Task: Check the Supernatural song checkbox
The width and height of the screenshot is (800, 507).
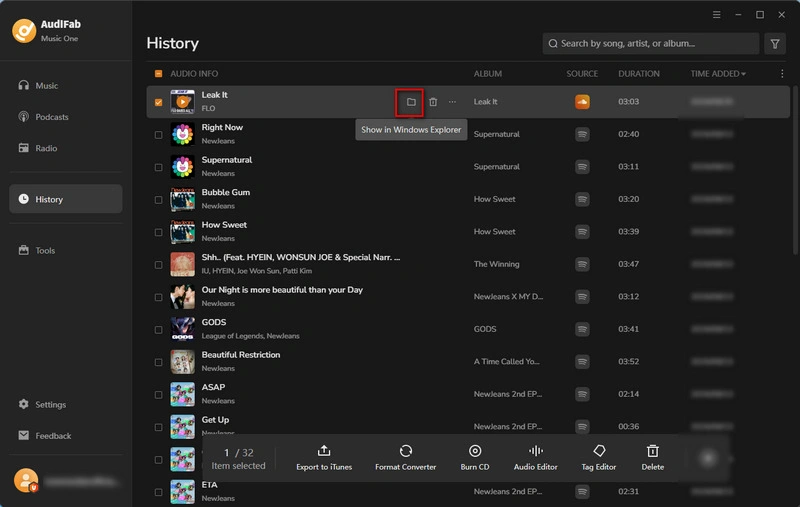Action: (158, 167)
